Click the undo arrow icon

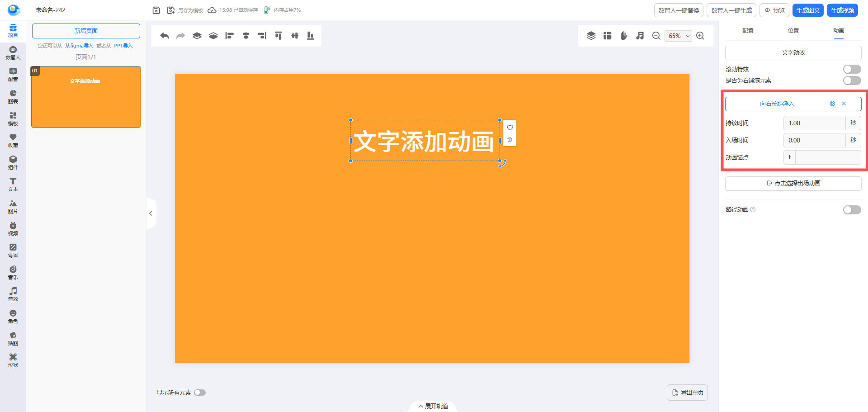click(165, 36)
